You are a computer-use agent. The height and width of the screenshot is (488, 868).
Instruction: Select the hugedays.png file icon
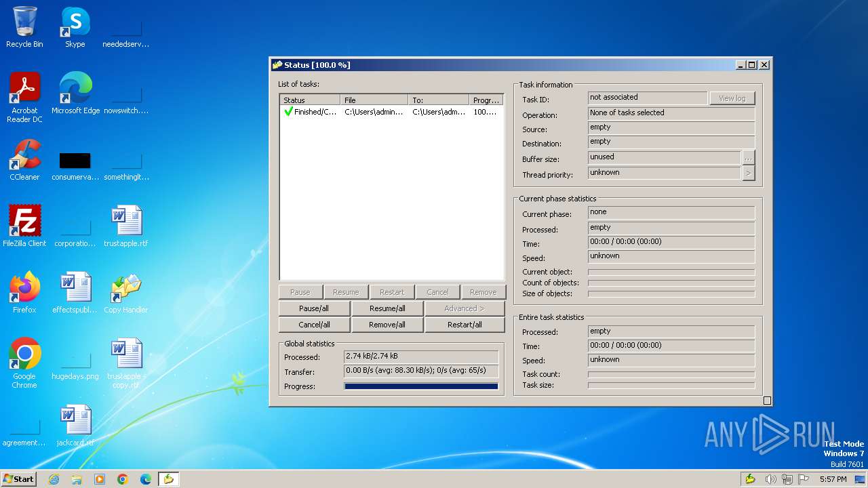coord(75,365)
